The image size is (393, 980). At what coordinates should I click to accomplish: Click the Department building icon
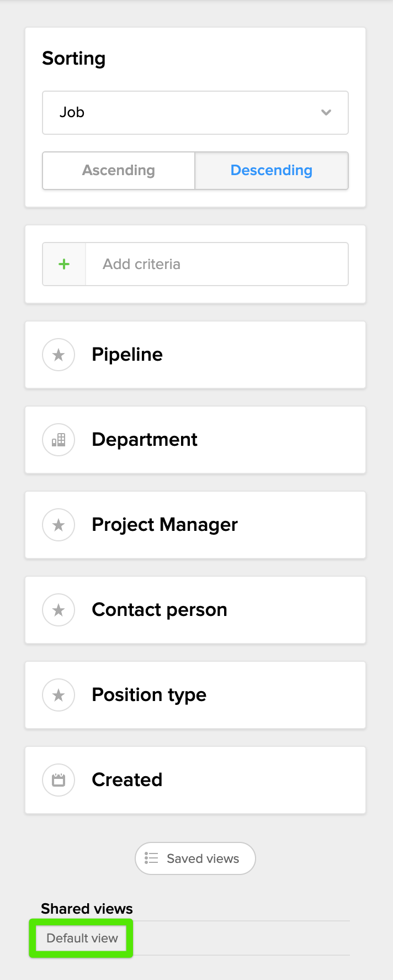(59, 440)
